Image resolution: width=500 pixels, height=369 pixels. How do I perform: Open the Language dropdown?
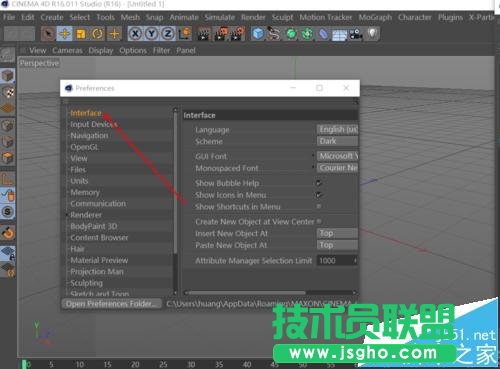pyautogui.click(x=337, y=129)
